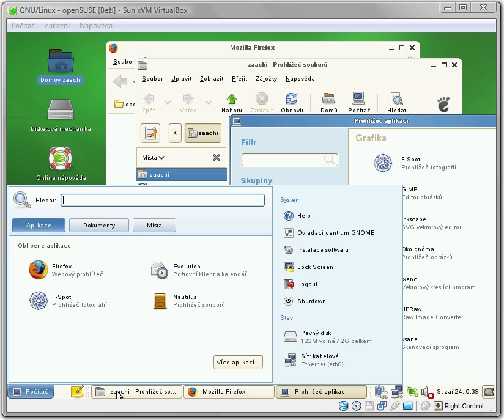Open Ovládací centrum GNOME

point(329,233)
